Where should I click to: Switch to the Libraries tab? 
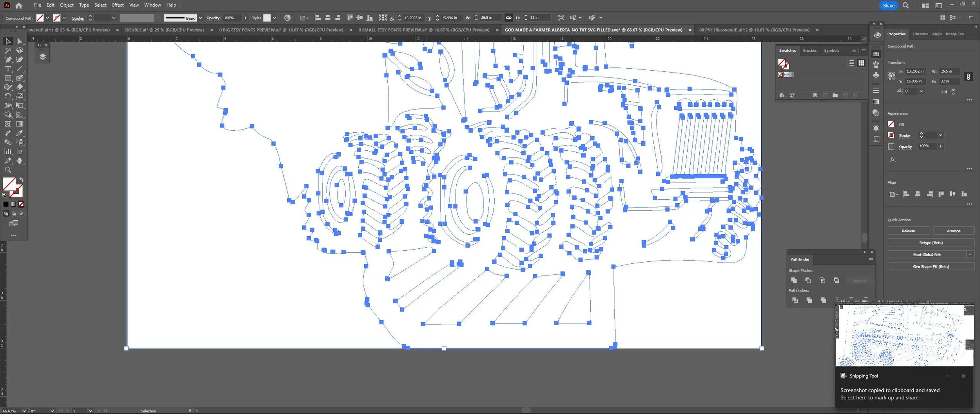tap(920, 34)
